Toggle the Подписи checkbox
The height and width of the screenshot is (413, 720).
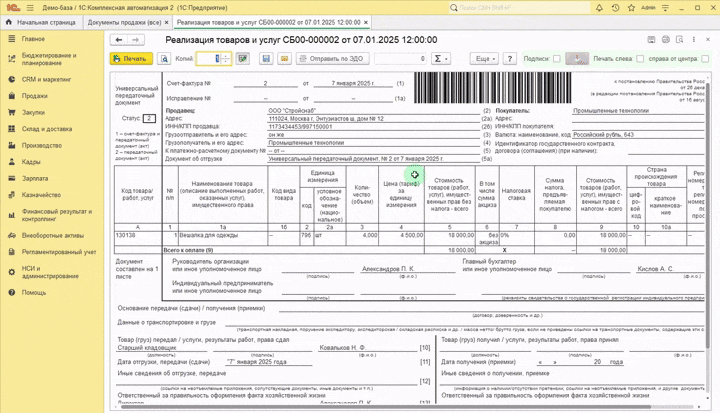[557, 59]
